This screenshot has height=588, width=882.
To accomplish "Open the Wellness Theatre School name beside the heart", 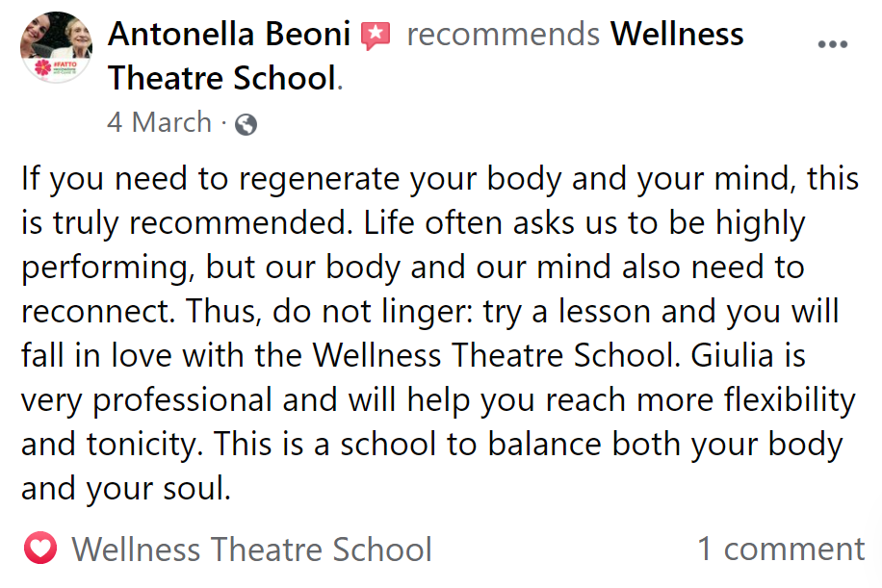I will click(252, 549).
